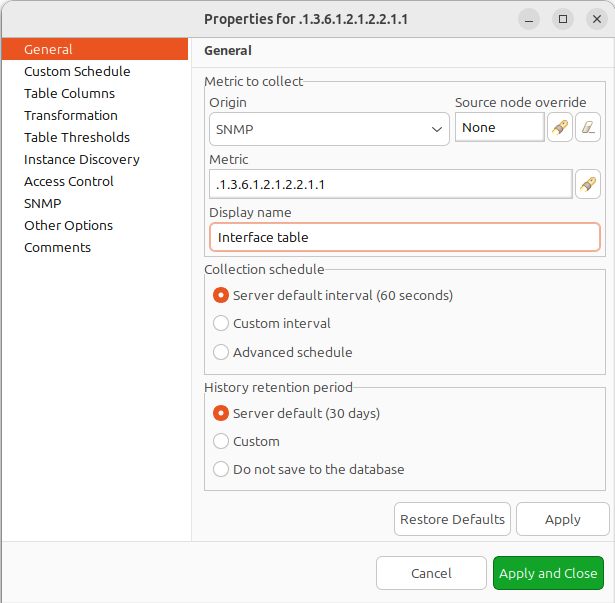Clear source node override with eraser icon

pyautogui.click(x=588, y=128)
